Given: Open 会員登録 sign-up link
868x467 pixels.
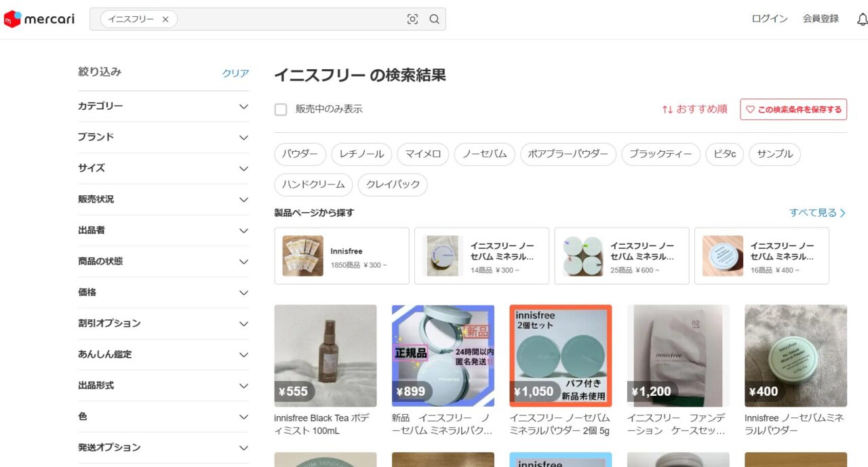Looking at the screenshot, I should [821, 19].
